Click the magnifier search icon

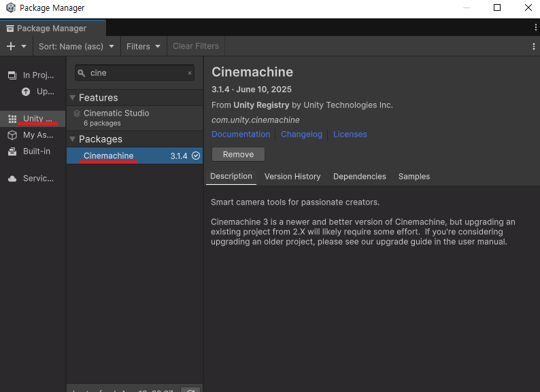pos(82,73)
